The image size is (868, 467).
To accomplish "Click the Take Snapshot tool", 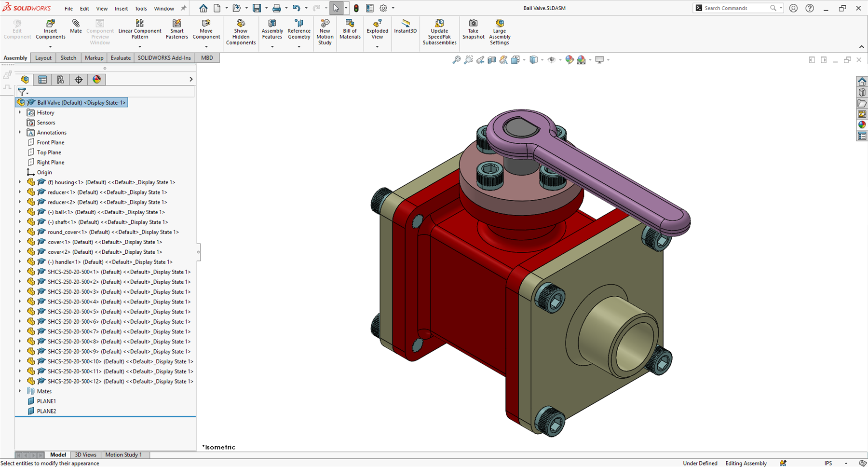I will tap(473, 29).
